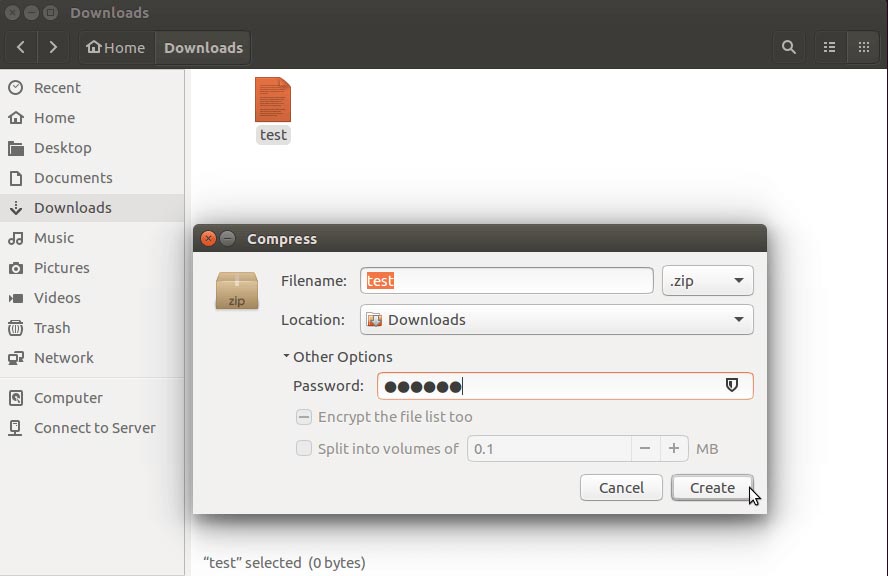Click the Connect to Server icon
This screenshot has width=888, height=576.
pyautogui.click(x=16, y=428)
